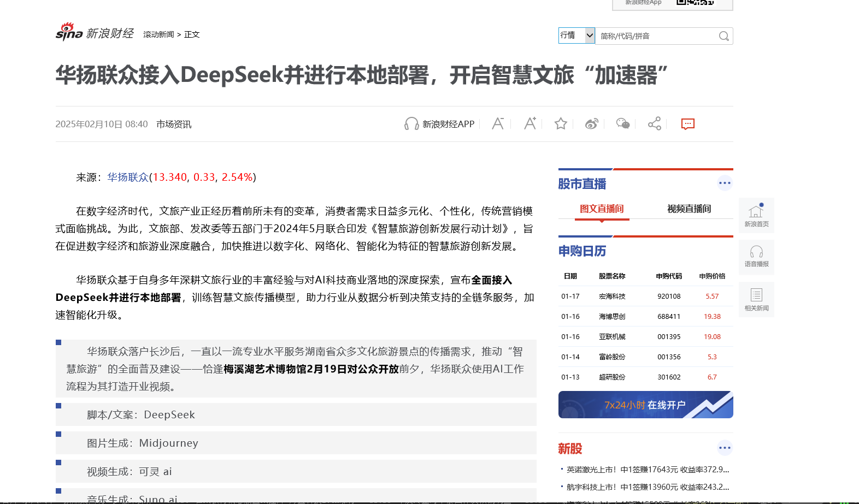This screenshot has height=504, width=859.
Task: Open 英诺激光上市 news item
Action: click(648, 470)
